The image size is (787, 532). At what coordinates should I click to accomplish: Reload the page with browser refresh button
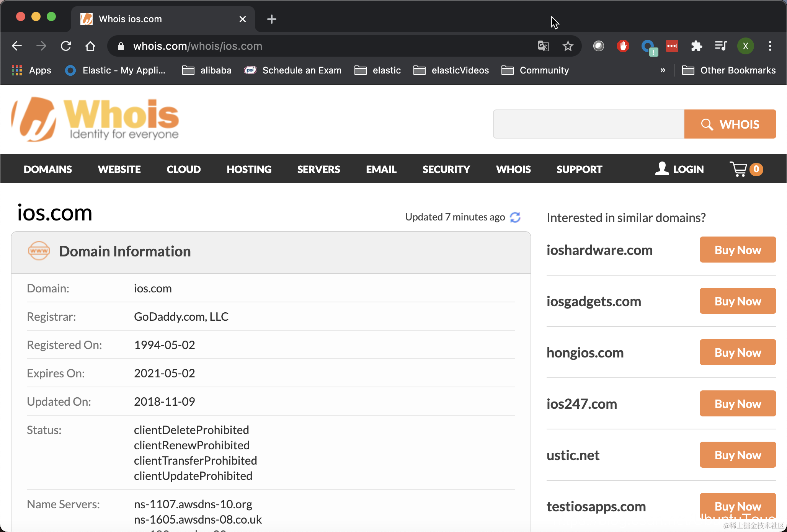tap(66, 46)
